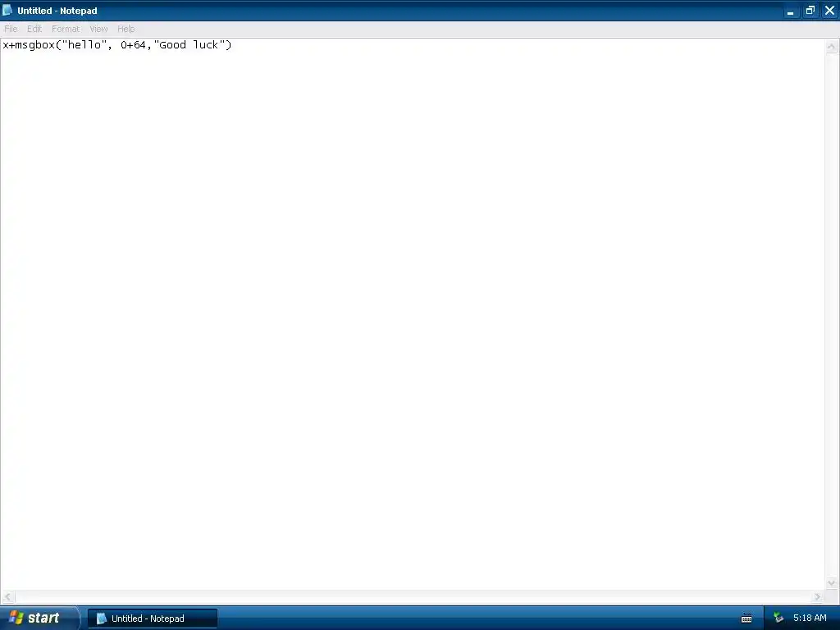Open the View menu
This screenshot has width=840, height=630.
pos(98,29)
